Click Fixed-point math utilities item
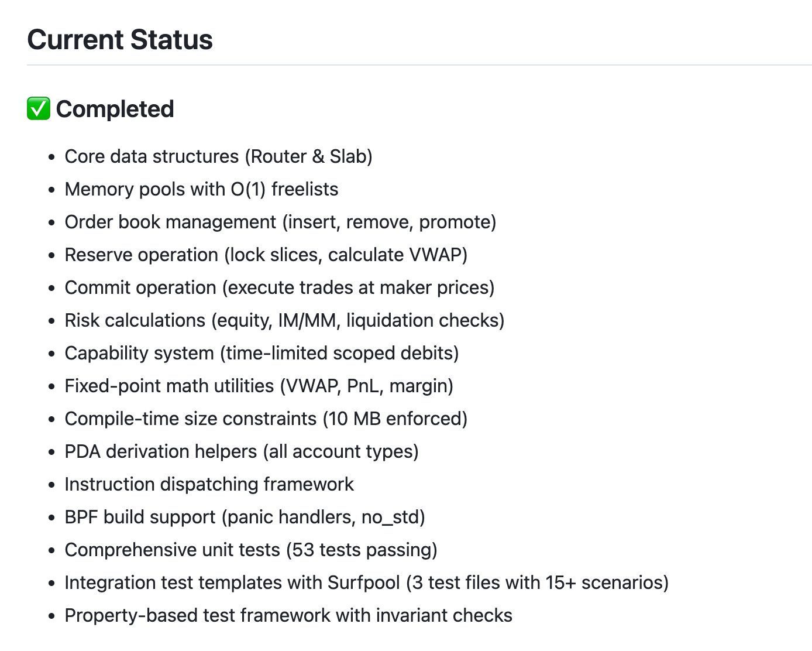Screen dimensions: 812x651 259,386
